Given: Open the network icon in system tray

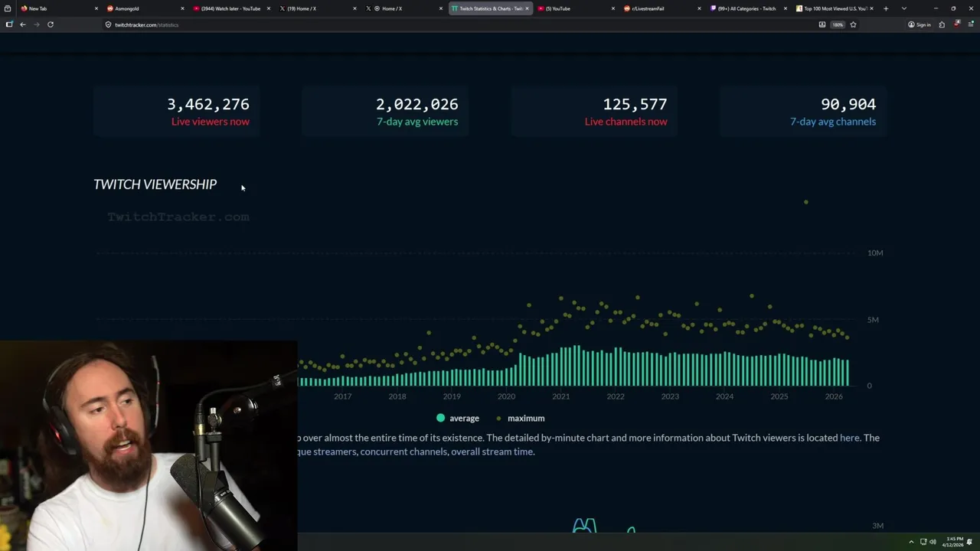Looking at the screenshot, I should [x=923, y=542].
